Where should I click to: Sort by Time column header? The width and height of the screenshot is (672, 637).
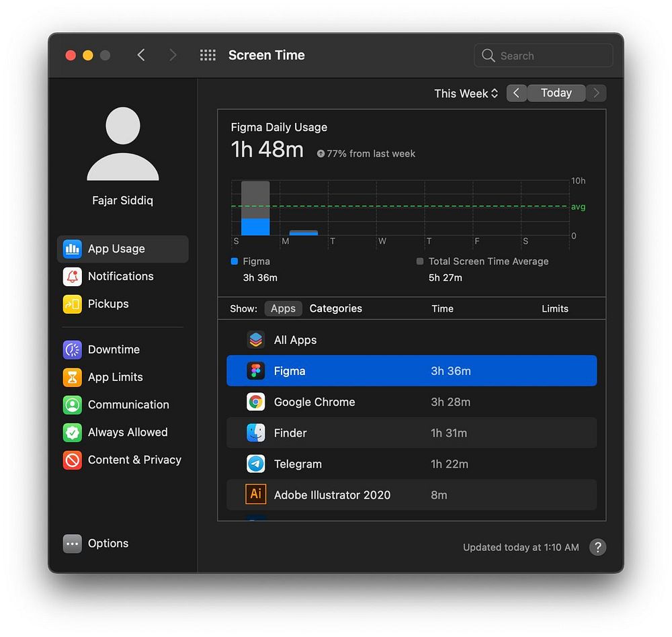point(442,308)
